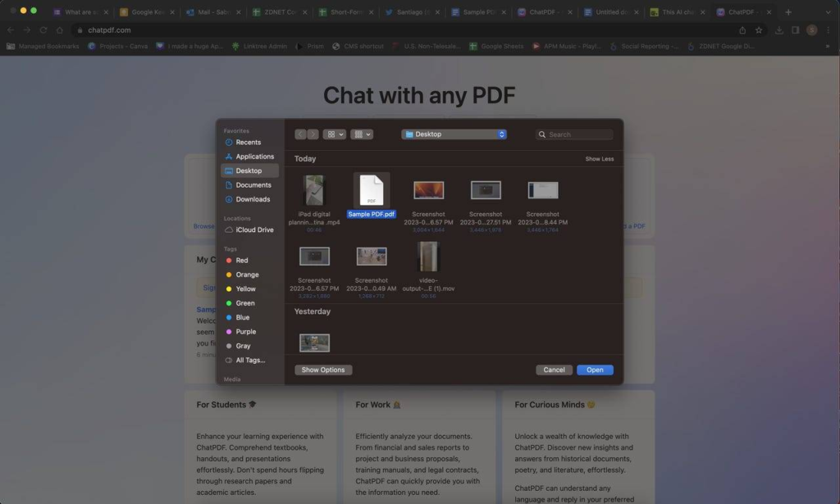
Task: Filter by the Blue tag
Action: pyautogui.click(x=243, y=317)
